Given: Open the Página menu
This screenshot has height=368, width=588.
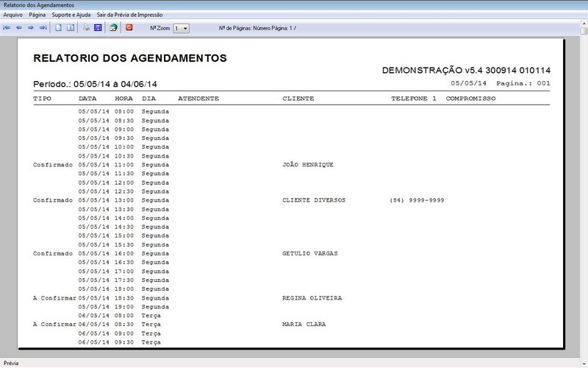Looking at the screenshot, I should [x=37, y=15].
